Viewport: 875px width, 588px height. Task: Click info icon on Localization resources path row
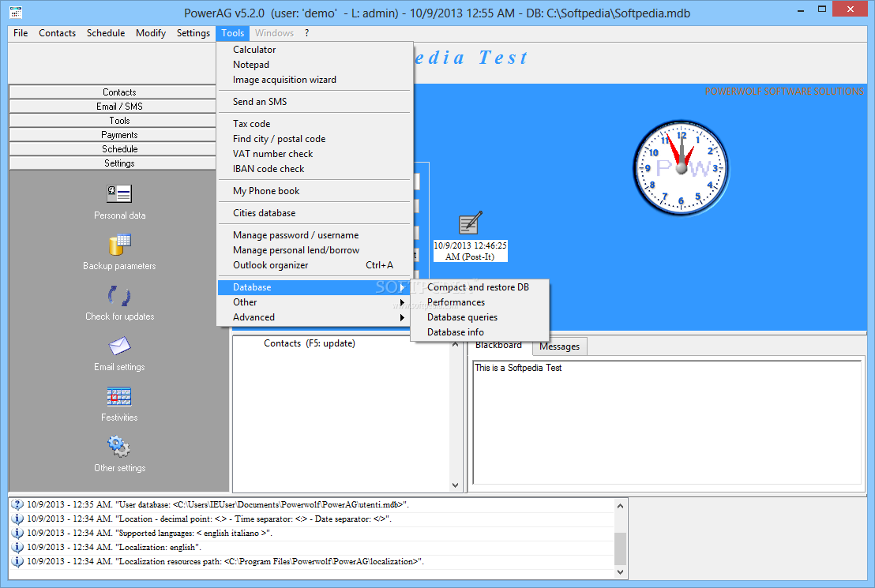pyautogui.click(x=17, y=561)
